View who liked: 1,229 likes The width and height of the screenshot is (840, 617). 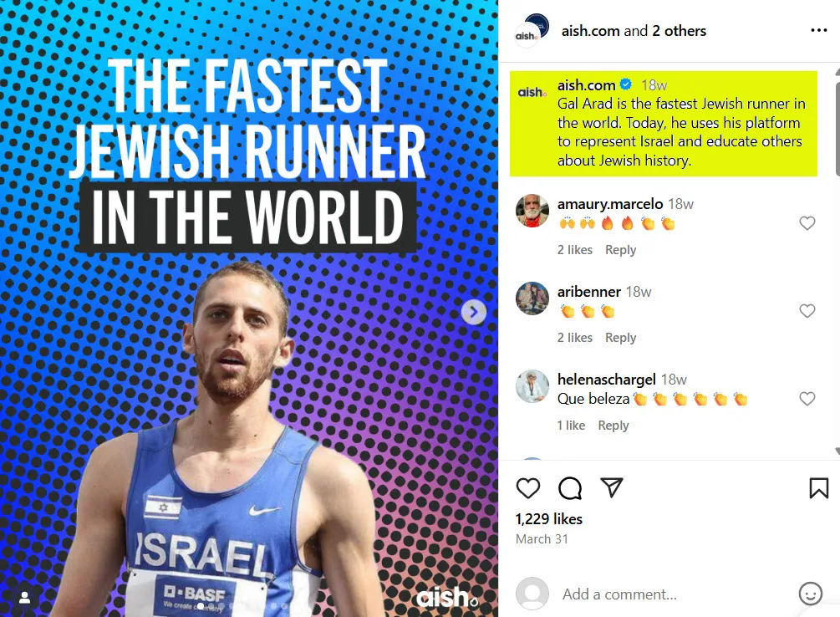tap(548, 519)
